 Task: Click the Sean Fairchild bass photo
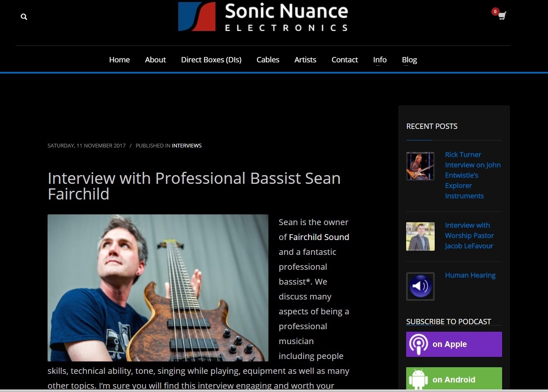point(158,287)
